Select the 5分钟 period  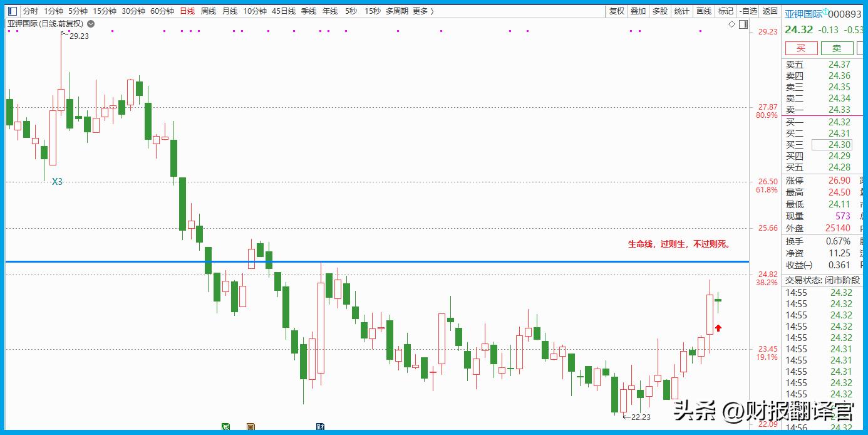78,11
